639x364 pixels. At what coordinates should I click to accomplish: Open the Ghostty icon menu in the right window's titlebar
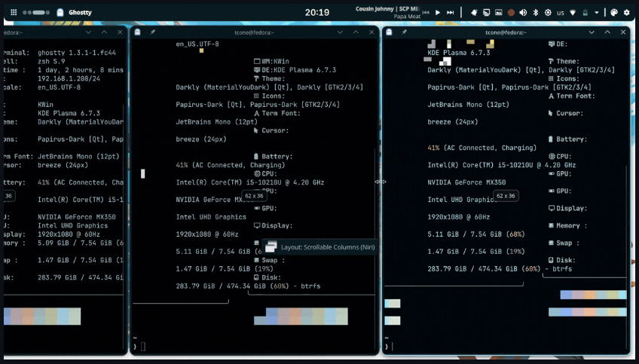389,32
